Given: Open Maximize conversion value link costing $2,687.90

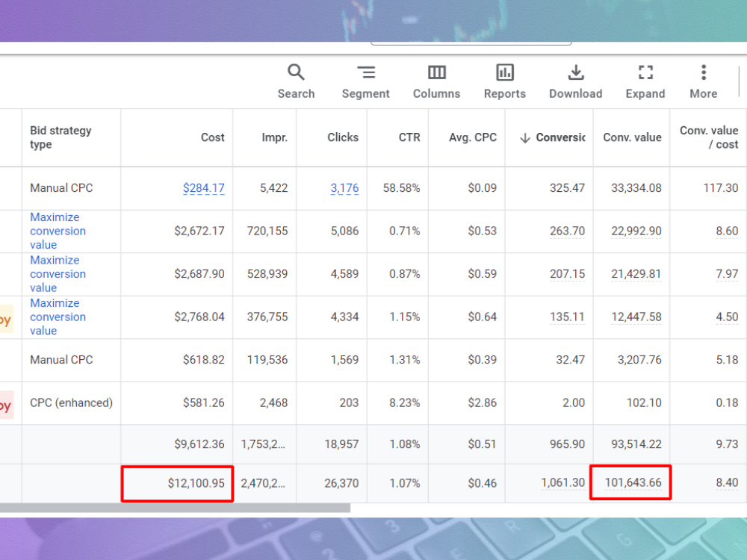Looking at the screenshot, I should click(58, 274).
